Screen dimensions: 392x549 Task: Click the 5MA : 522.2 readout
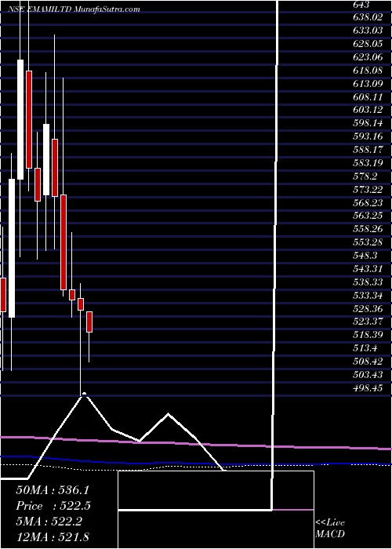tap(49, 522)
